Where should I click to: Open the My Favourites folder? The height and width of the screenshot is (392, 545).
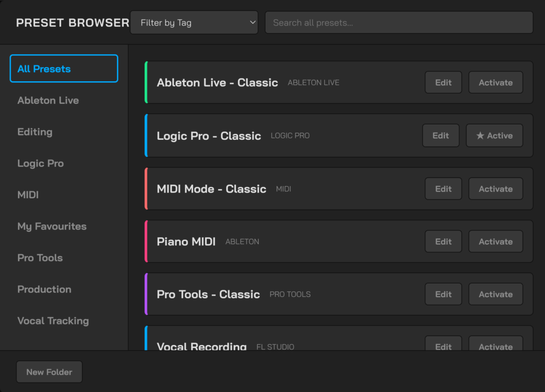click(52, 227)
